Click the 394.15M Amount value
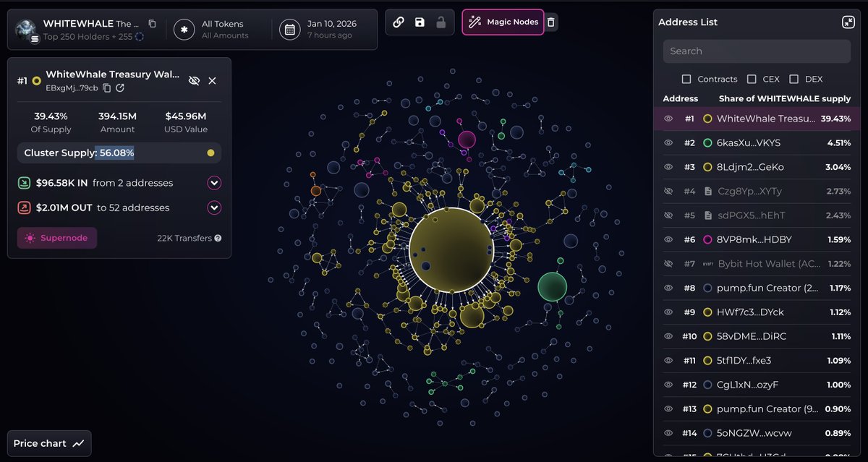This screenshot has width=868, height=462. click(117, 116)
